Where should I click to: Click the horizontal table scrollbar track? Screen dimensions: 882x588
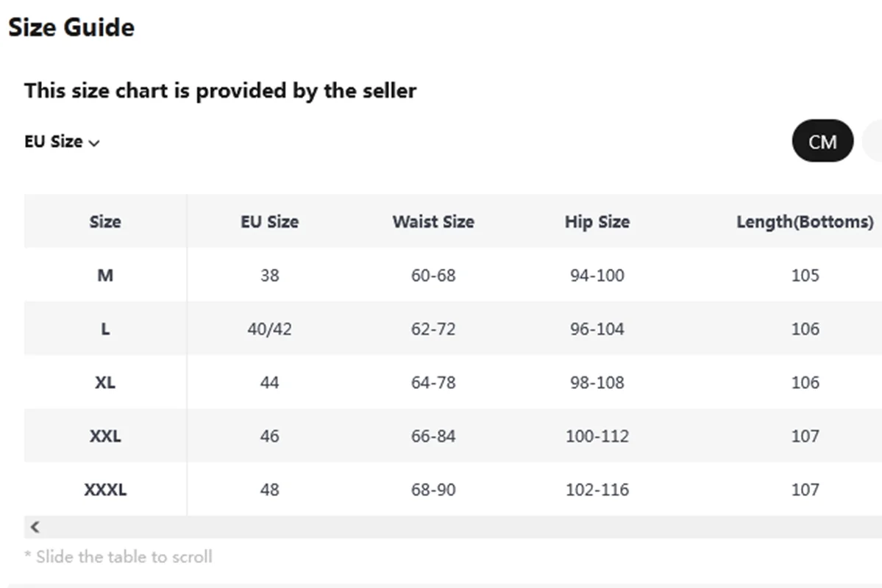453,527
